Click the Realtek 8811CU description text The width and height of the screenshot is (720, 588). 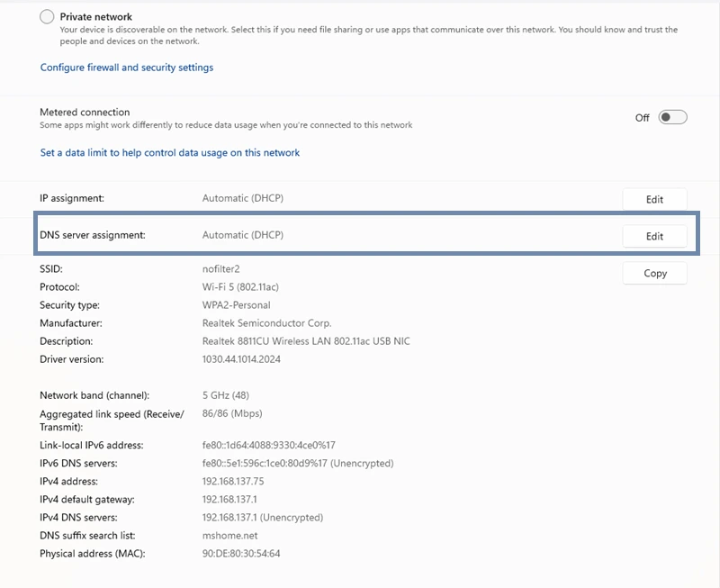point(306,341)
